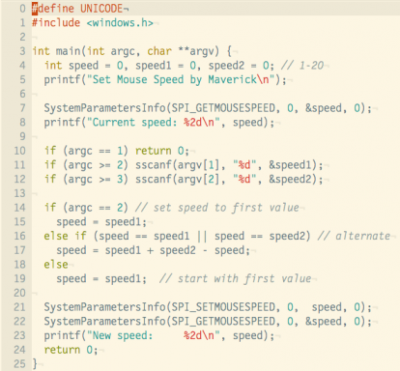Click SPI_SETMOUSESPEED on line 21

[x=223, y=307]
